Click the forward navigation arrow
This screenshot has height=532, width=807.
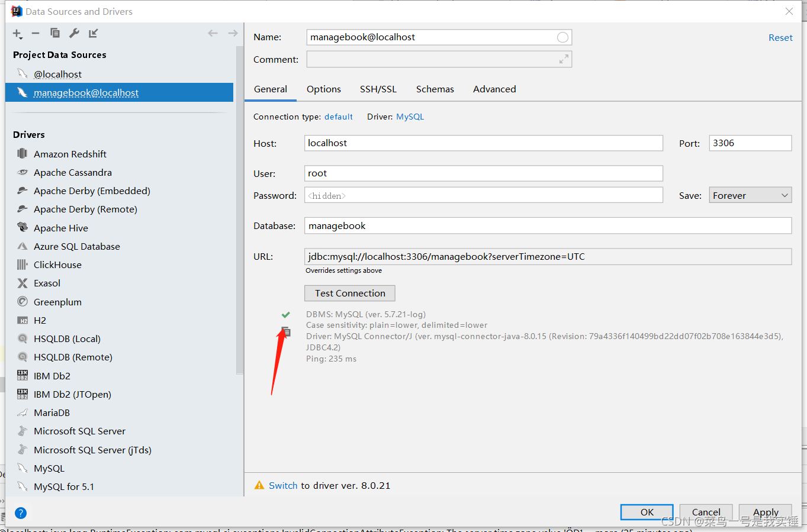[233, 33]
